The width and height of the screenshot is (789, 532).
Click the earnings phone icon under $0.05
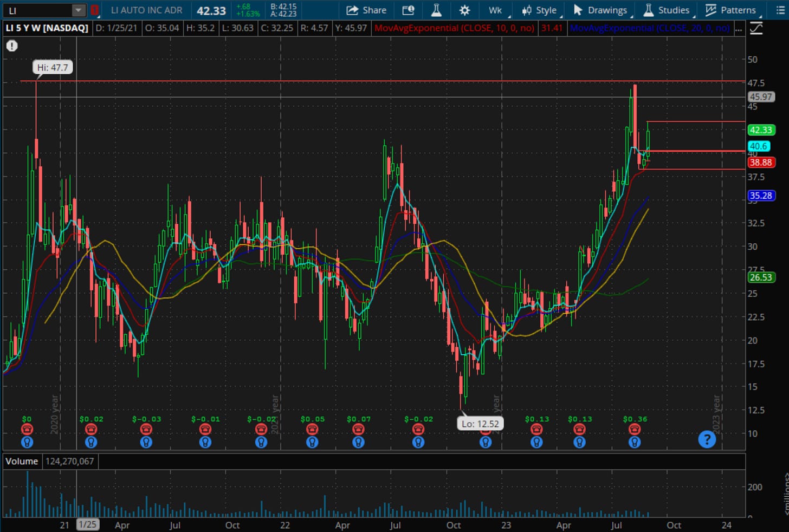pyautogui.click(x=312, y=430)
